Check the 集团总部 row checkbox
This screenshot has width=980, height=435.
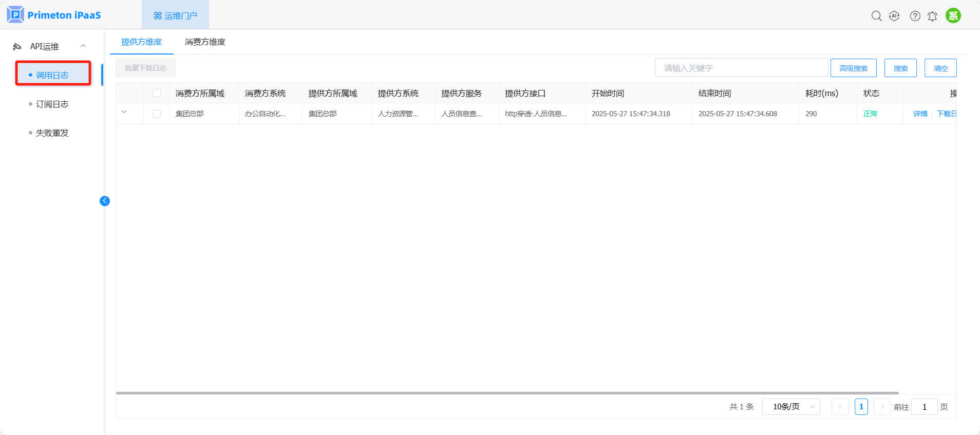pyautogui.click(x=157, y=114)
